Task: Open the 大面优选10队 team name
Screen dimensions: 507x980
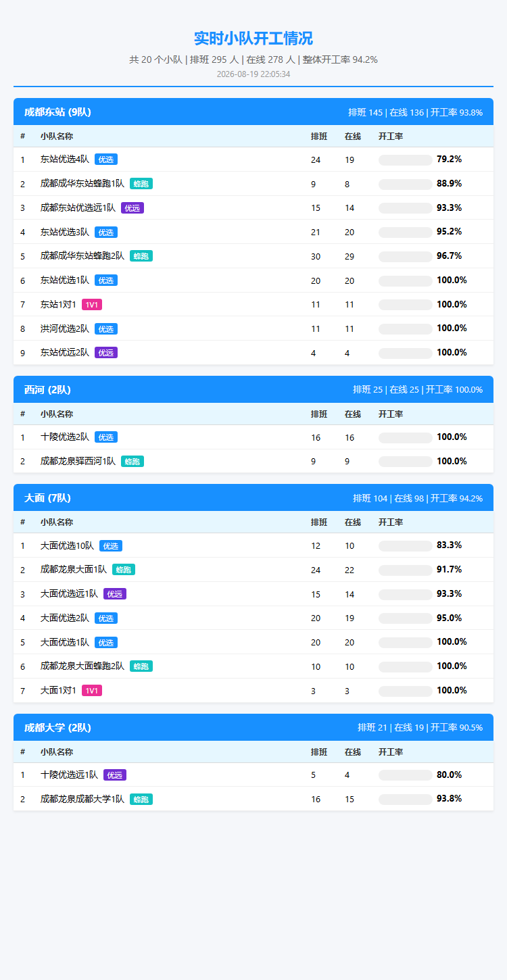Action: tap(67, 545)
